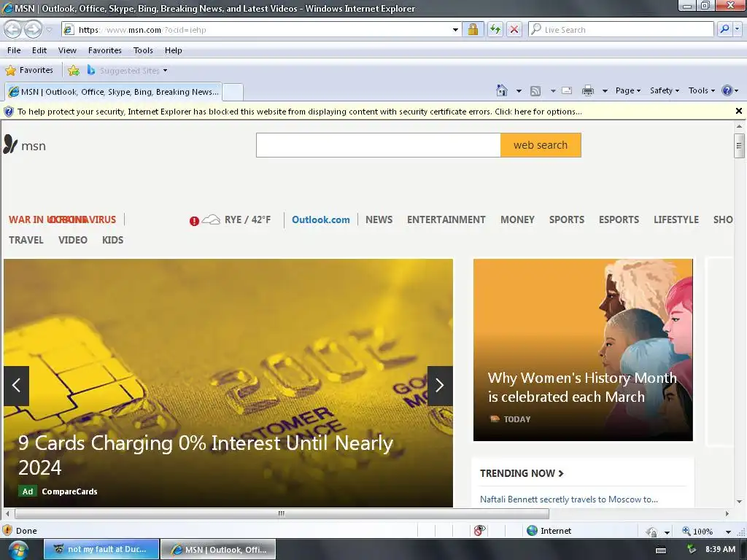Go to the MONEY section
747x560 pixels.
pyautogui.click(x=517, y=219)
